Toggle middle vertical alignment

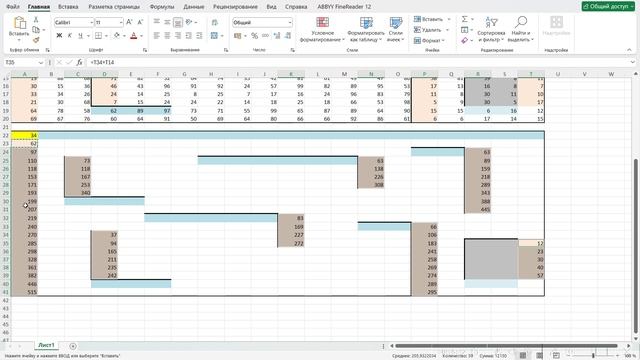(x=167, y=22)
